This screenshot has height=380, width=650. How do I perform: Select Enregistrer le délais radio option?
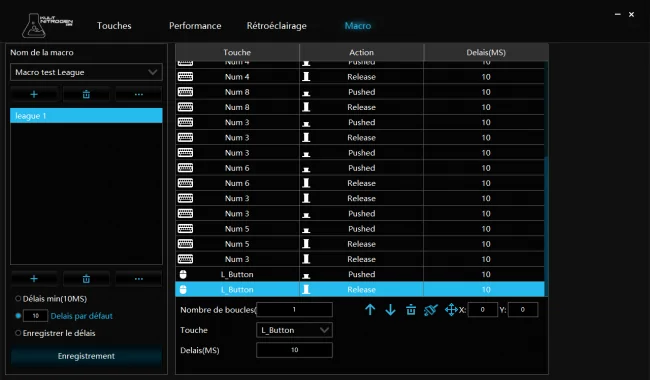(18, 333)
